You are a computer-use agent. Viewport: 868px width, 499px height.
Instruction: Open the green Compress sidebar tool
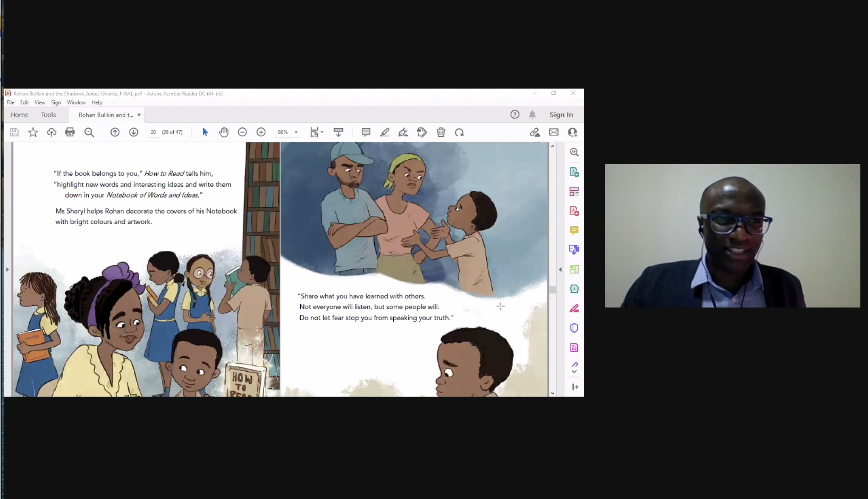574,269
